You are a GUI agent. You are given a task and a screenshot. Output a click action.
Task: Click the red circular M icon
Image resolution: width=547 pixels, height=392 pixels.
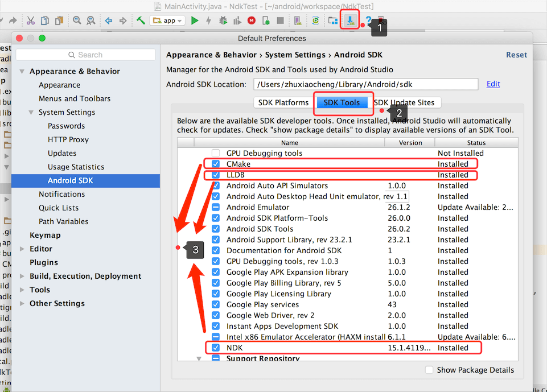coord(252,21)
